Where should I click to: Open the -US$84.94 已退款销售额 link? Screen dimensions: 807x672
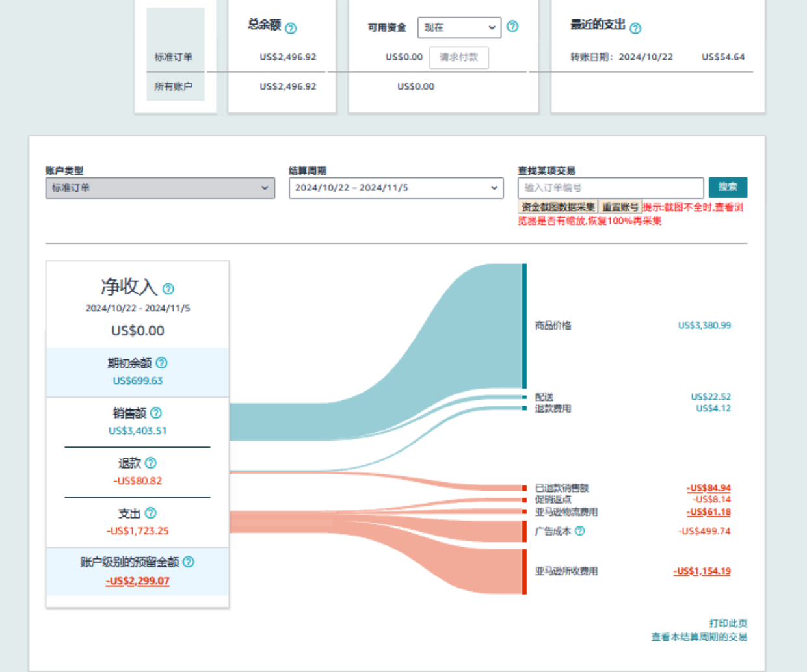coord(708,487)
